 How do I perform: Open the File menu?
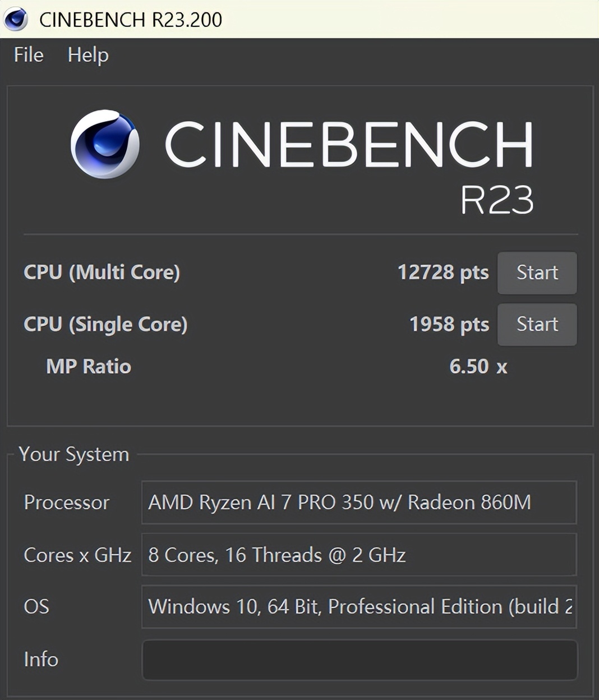29,55
